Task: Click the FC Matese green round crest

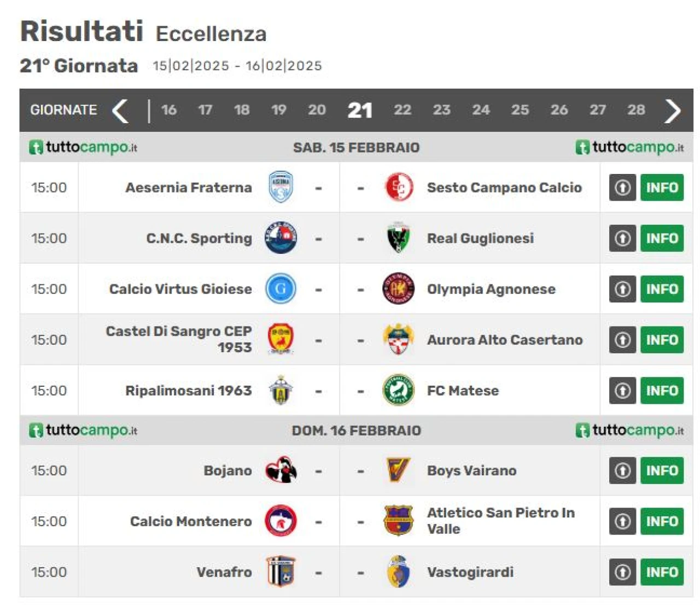Action: coord(398,390)
